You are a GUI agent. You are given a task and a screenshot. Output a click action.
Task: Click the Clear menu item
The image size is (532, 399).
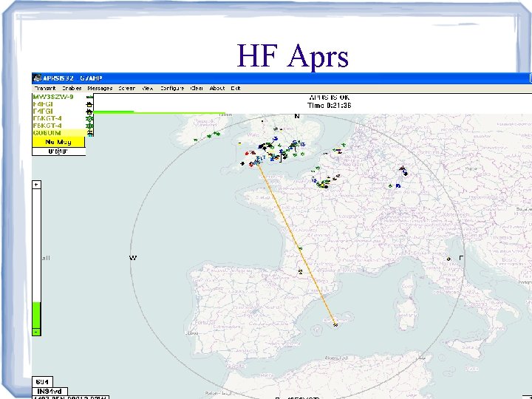(197, 88)
